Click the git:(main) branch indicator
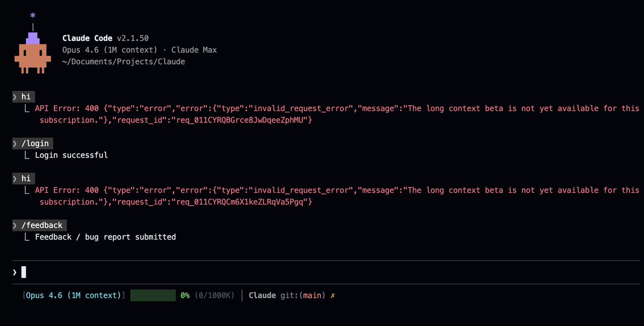Viewport: 644px width, 326px height. 303,295
